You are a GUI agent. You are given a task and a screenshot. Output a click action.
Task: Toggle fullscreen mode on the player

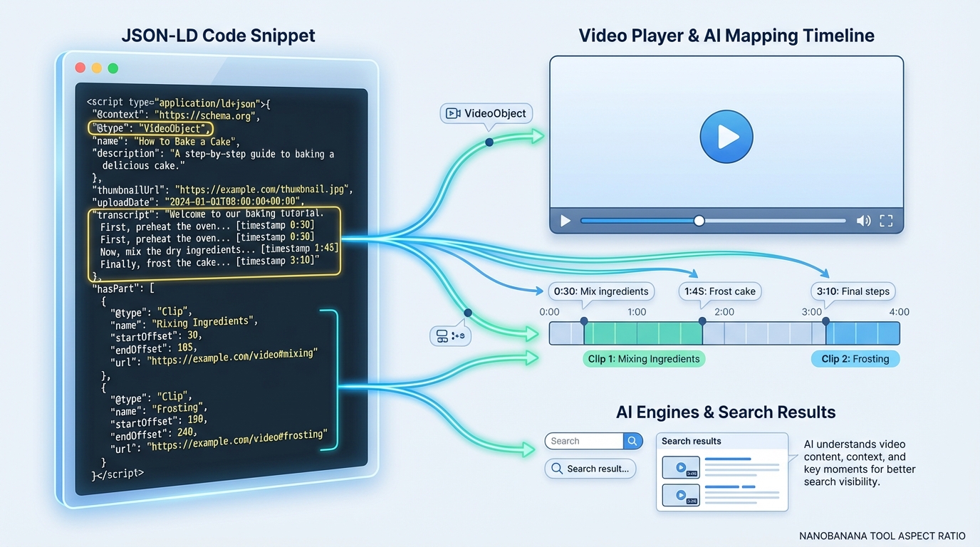pyautogui.click(x=886, y=221)
